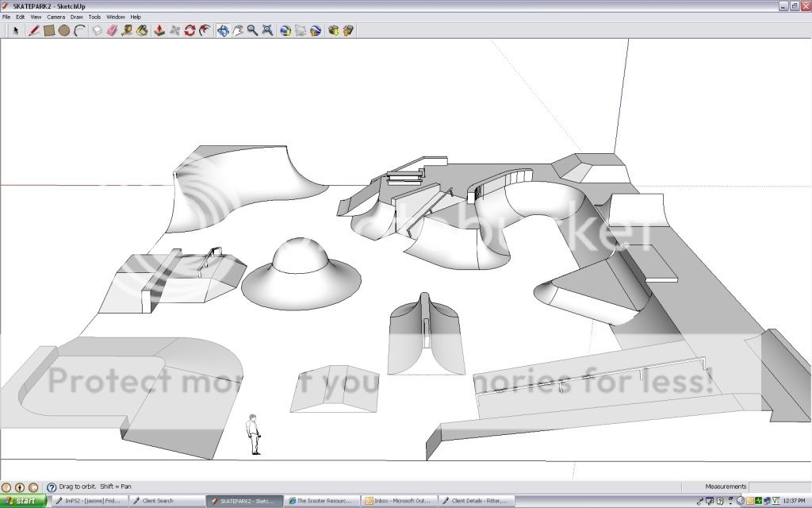Select the Push/Pull tool
The image size is (812, 508).
(159, 31)
